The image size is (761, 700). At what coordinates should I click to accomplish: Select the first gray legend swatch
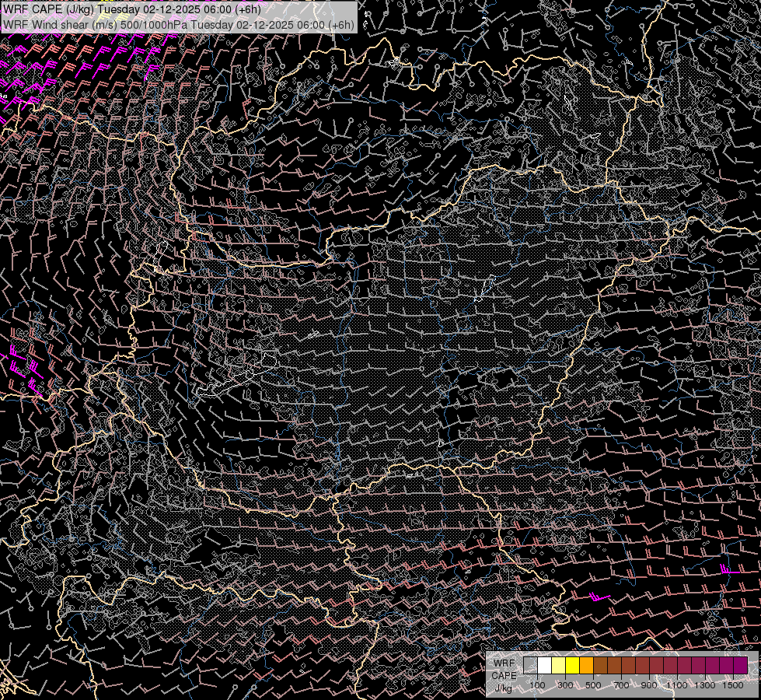point(530,665)
